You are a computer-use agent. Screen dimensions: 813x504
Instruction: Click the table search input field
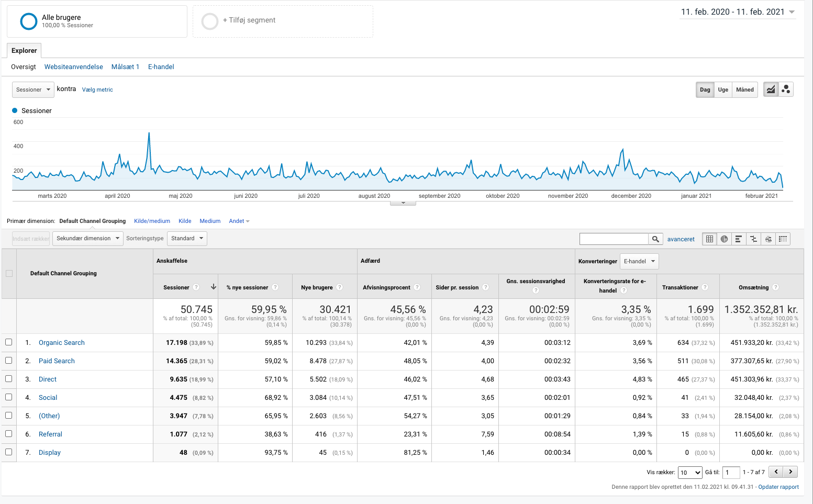click(x=614, y=239)
